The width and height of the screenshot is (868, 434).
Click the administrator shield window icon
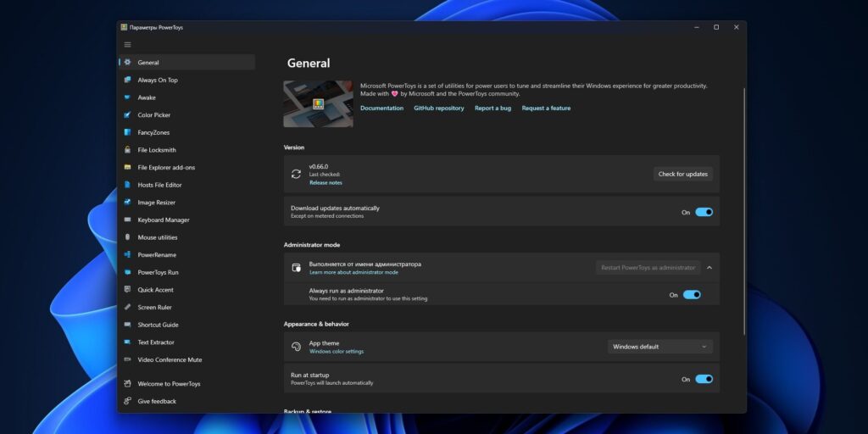pos(296,268)
